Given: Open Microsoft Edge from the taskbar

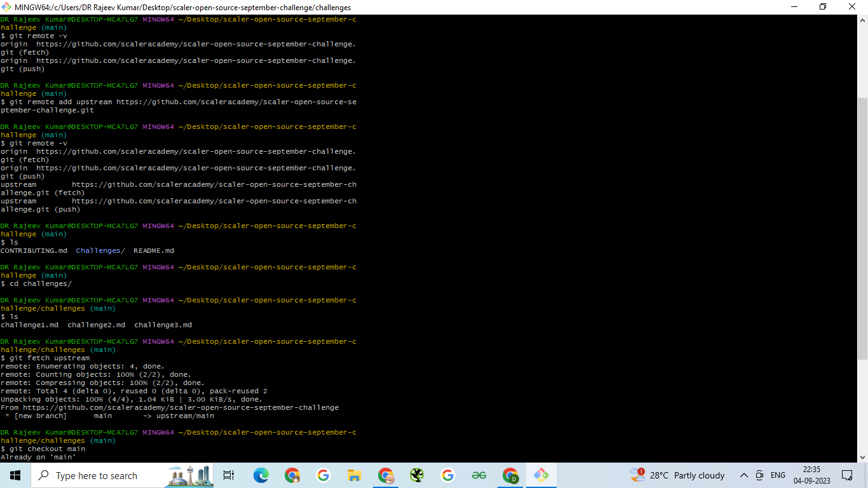Looking at the screenshot, I should coord(261,475).
